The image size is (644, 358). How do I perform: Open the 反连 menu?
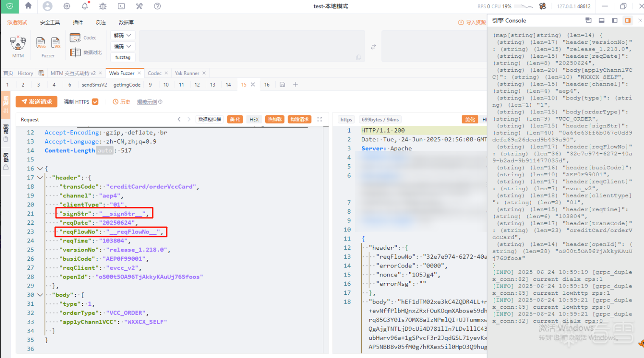click(x=101, y=22)
